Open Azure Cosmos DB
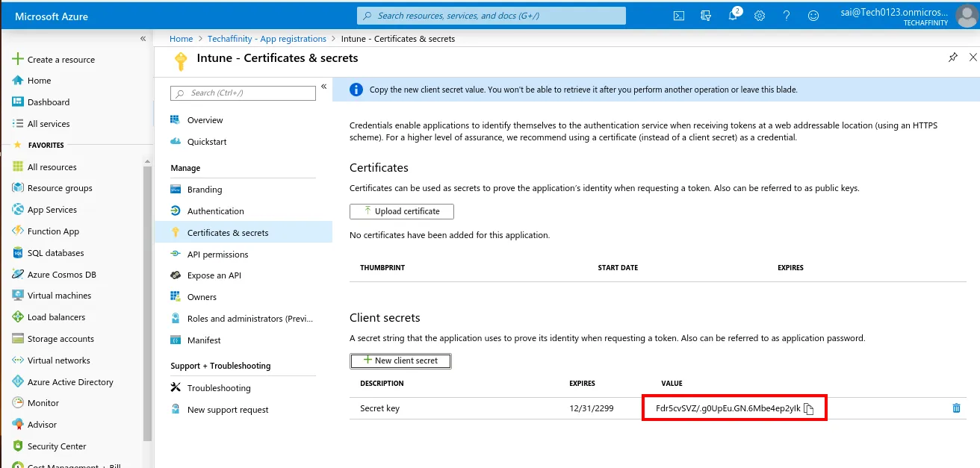980x468 pixels. [54, 275]
